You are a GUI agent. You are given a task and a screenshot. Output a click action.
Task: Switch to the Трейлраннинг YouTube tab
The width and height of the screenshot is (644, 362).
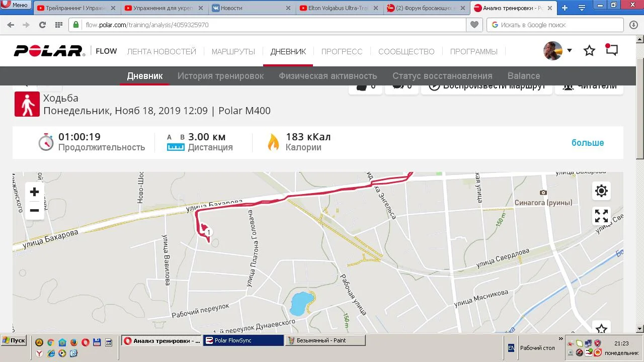(77, 8)
